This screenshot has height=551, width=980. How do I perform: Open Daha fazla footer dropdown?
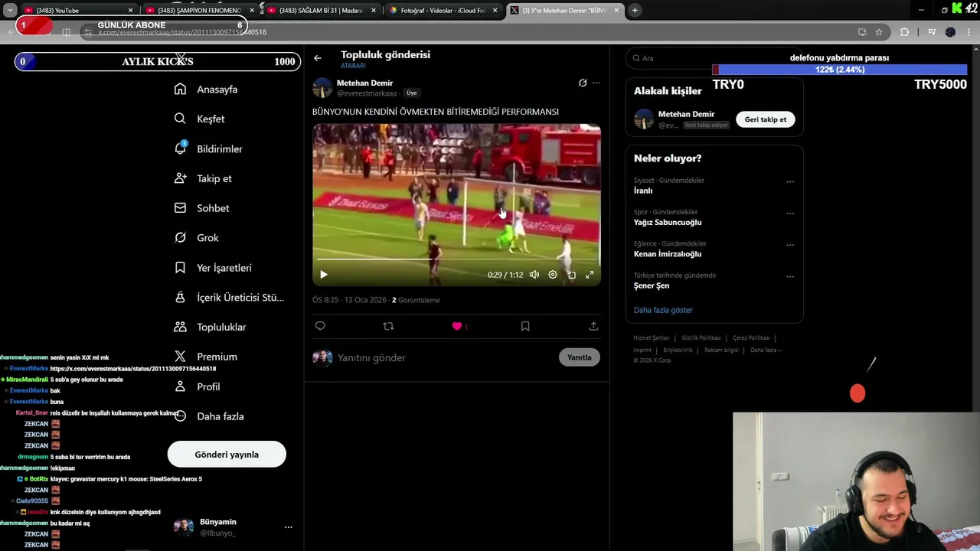pyautogui.click(x=766, y=350)
